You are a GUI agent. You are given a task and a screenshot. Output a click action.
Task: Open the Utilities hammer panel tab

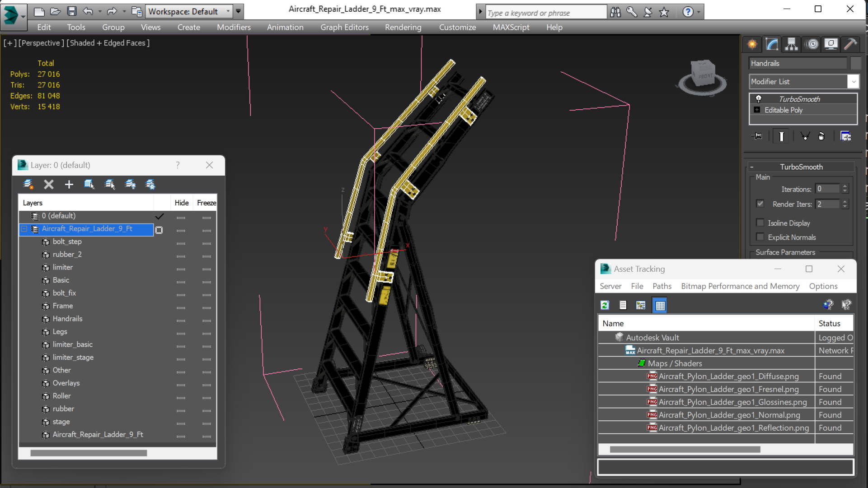850,44
